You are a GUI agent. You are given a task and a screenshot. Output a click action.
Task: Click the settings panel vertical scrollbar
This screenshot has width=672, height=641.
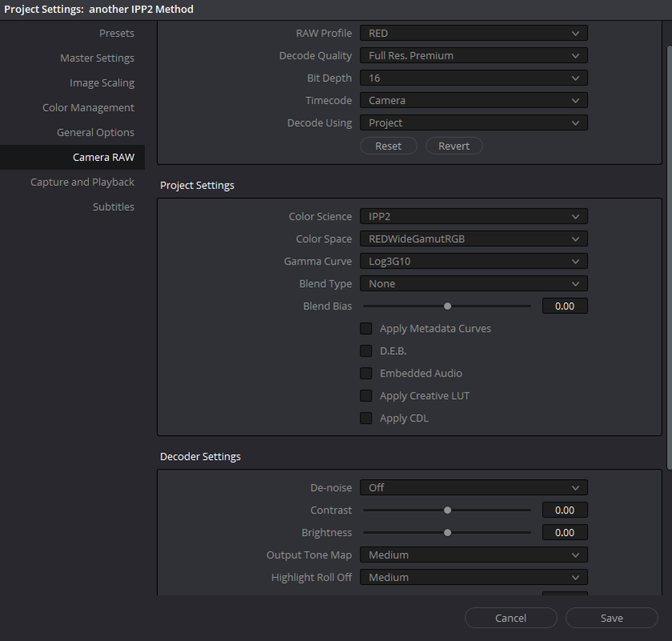[670, 257]
